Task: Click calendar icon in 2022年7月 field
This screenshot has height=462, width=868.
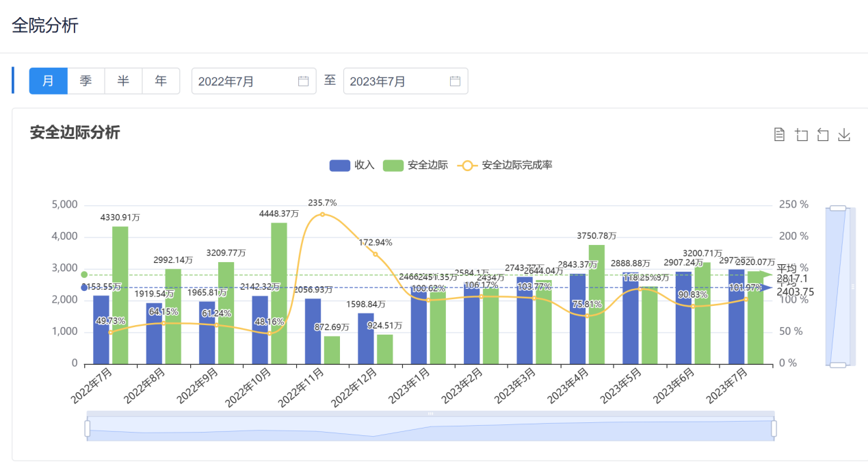Action: click(x=304, y=81)
